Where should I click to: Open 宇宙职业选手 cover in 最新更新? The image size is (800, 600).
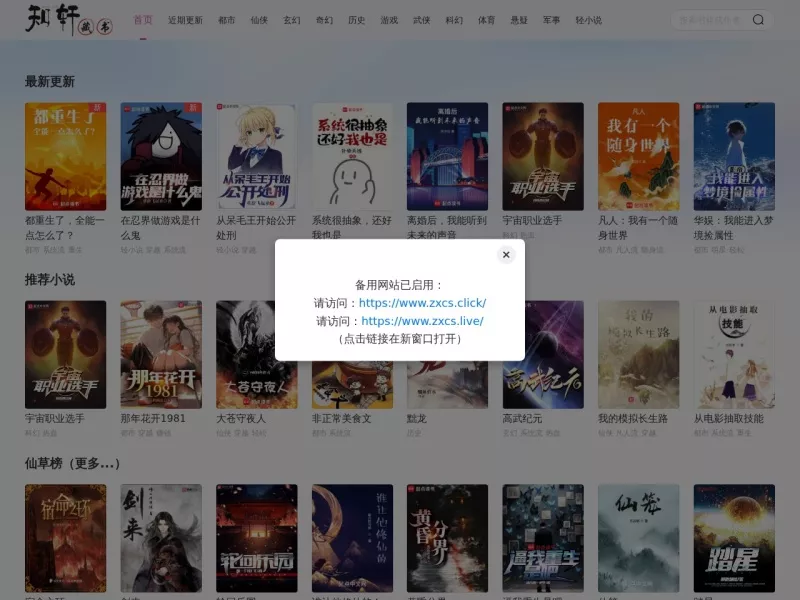(543, 156)
